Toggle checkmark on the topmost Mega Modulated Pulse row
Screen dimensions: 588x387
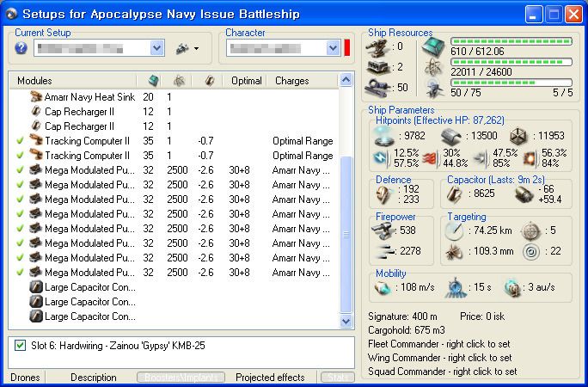(20, 170)
